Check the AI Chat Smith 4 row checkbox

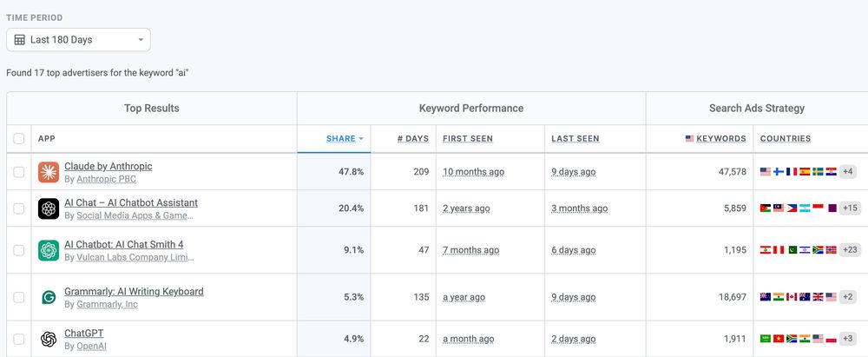click(19, 250)
